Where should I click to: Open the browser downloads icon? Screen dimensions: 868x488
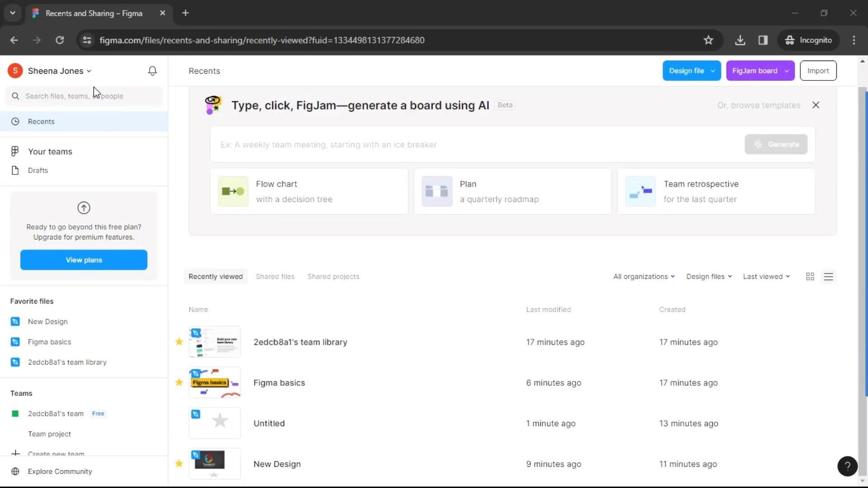pos(740,40)
